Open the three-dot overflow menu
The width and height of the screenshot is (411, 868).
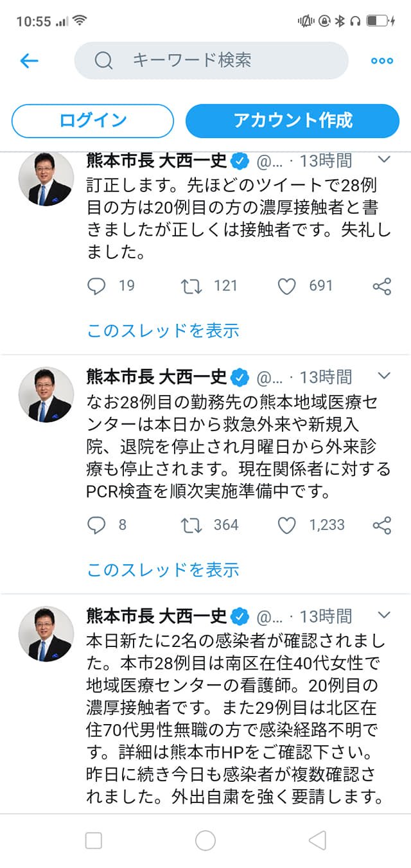tap(381, 61)
